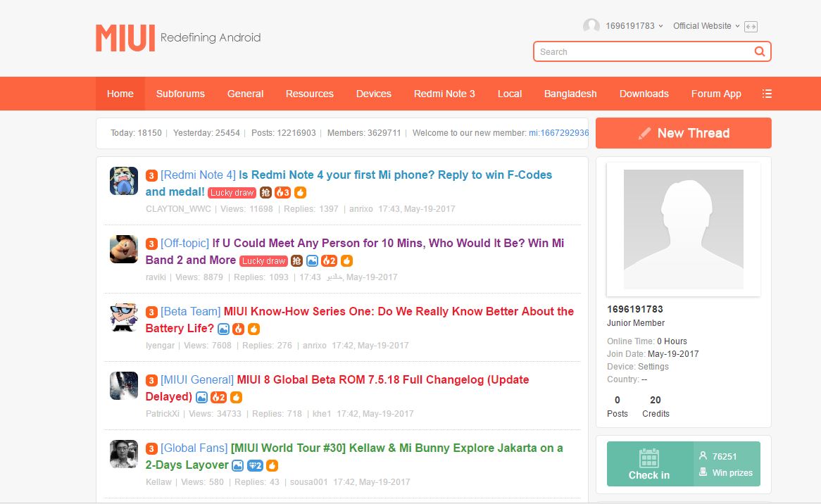The width and height of the screenshot is (821, 504).
Task: Open the Redmi Note 3 menu
Action: tap(444, 94)
